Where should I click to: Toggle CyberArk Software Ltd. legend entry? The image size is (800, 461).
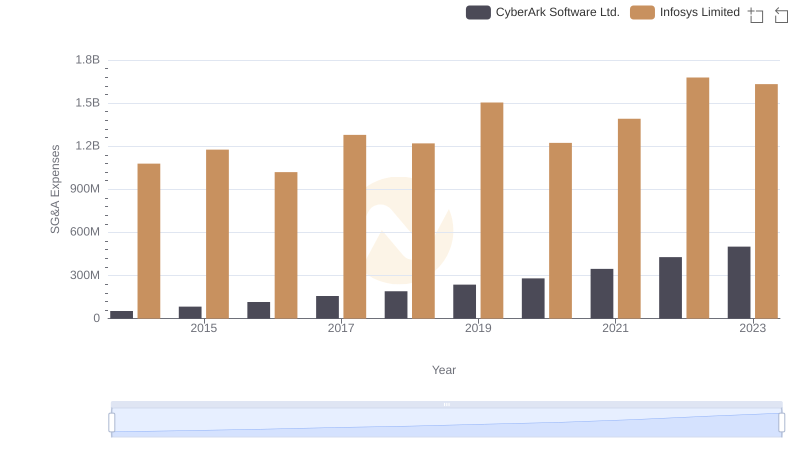tap(542, 12)
